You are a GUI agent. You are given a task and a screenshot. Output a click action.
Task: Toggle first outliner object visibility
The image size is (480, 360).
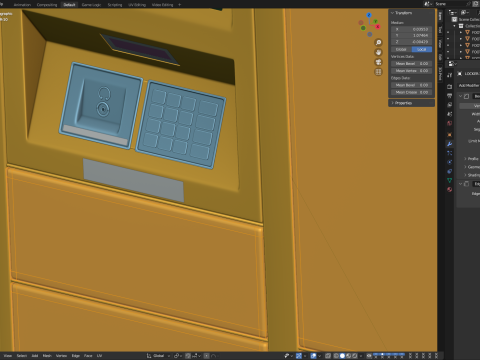point(448,32)
